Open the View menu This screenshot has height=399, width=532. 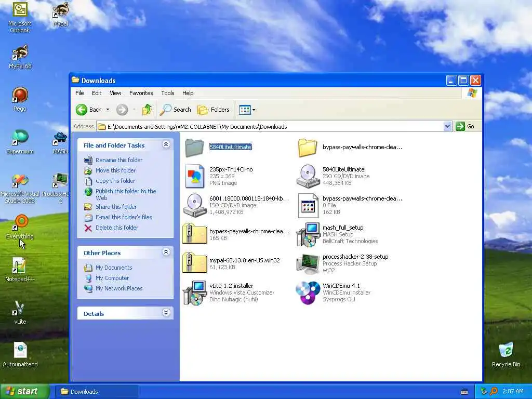[x=115, y=93]
